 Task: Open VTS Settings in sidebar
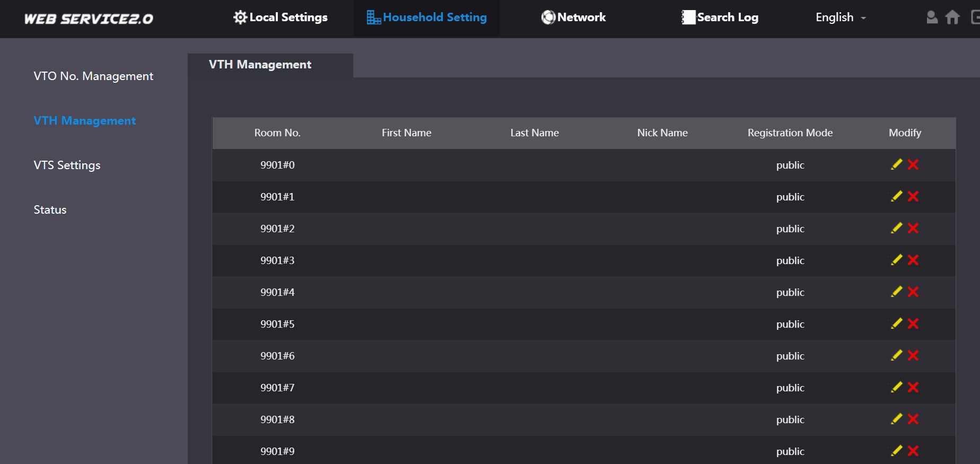[x=67, y=165]
